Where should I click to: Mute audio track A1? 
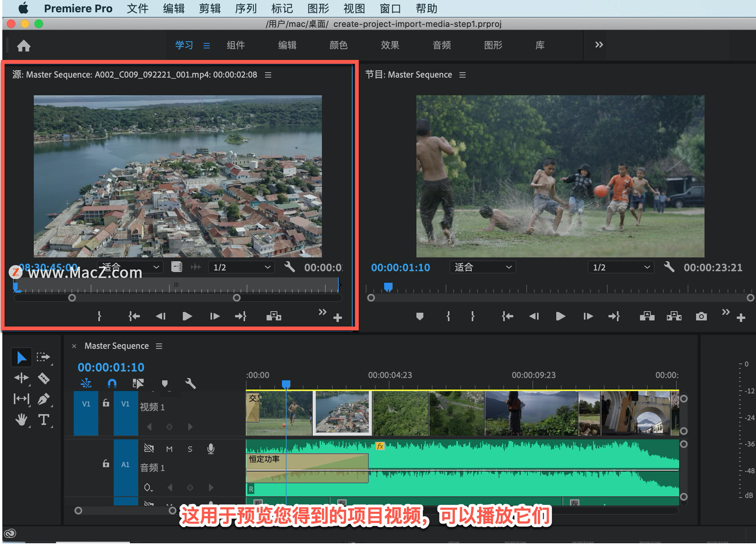pos(169,449)
